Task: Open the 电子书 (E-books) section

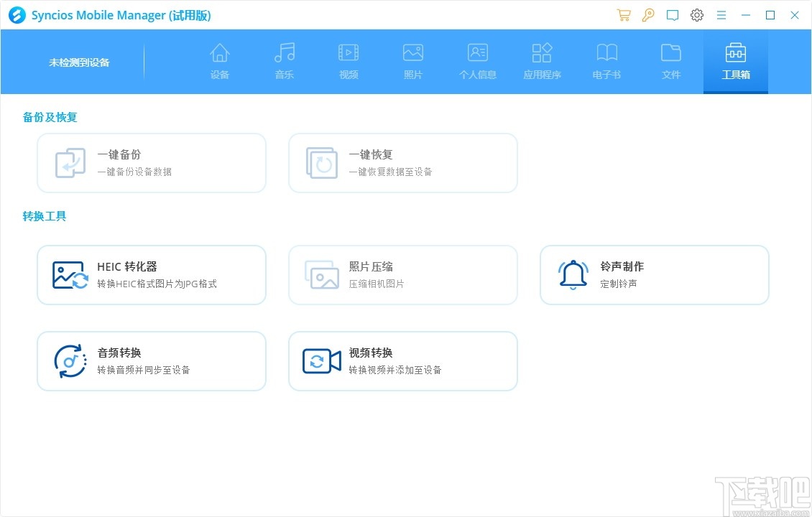Action: [x=606, y=61]
